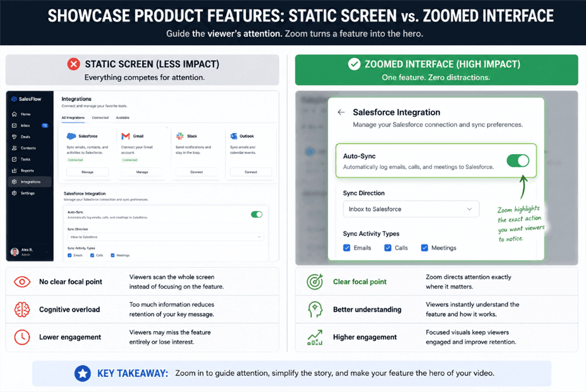586x392 pixels.
Task: Click the Slack logo on its card
Action: coord(180,136)
